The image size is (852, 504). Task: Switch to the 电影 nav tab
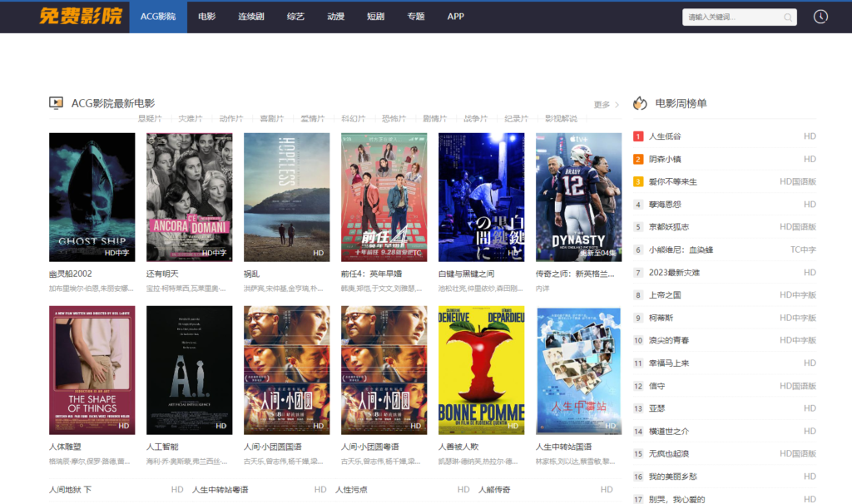207,17
